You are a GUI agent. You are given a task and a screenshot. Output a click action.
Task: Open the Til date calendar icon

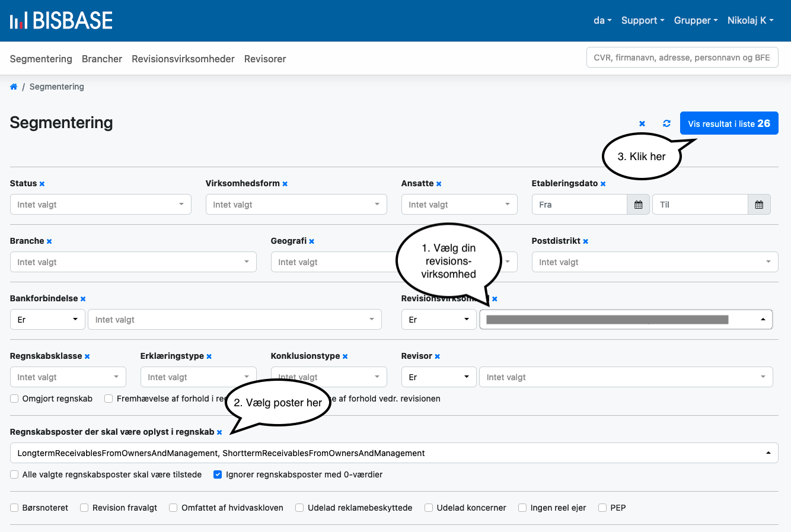pyautogui.click(x=759, y=205)
